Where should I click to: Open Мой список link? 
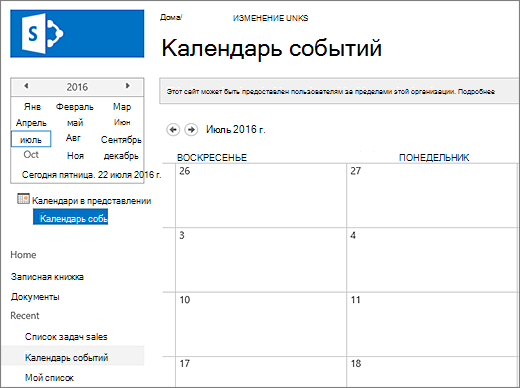tap(49, 378)
